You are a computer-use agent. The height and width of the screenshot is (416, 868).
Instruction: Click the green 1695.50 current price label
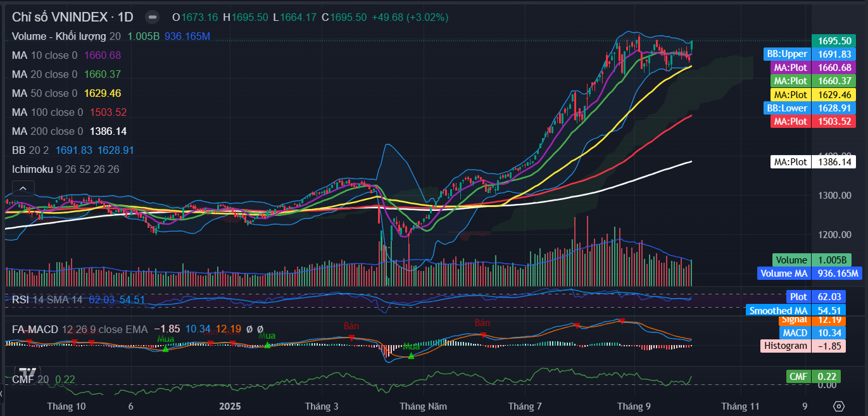click(834, 41)
